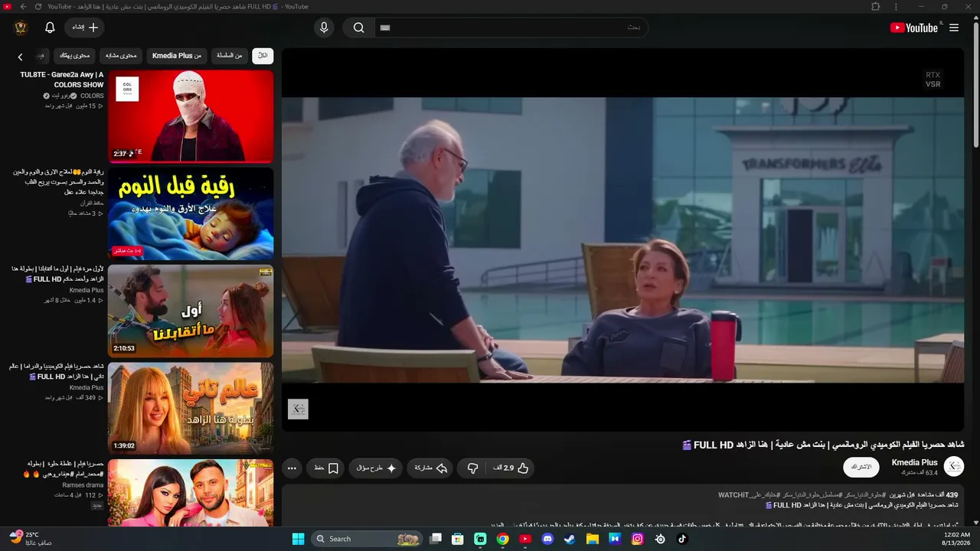
Task: Open the account avatar menu
Action: [x=21, y=28]
